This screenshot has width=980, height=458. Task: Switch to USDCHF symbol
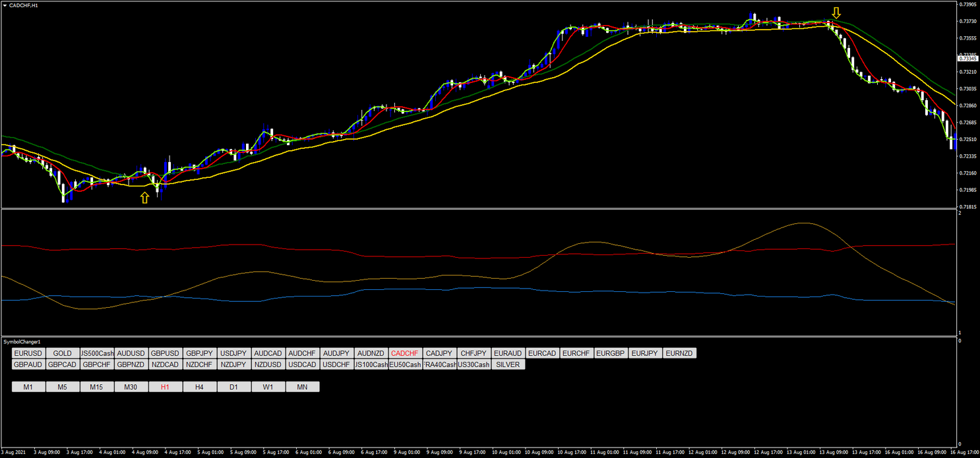[x=336, y=364]
